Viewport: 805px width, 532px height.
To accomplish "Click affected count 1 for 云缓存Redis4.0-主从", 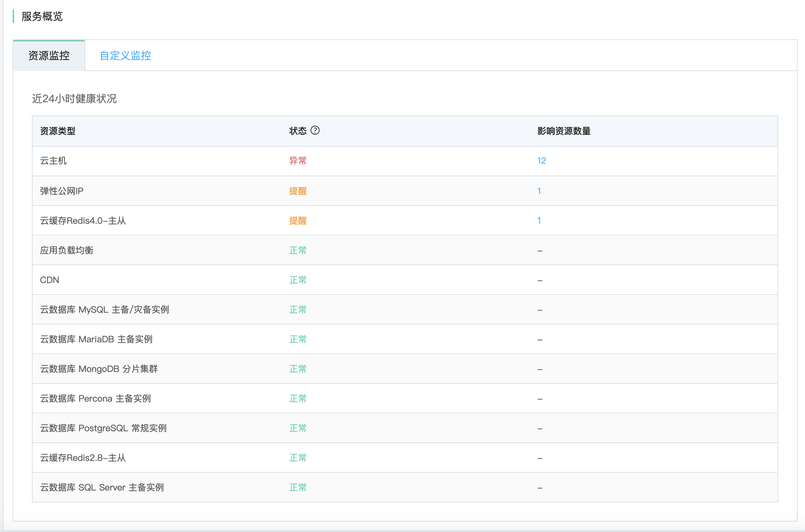I will pyautogui.click(x=539, y=221).
